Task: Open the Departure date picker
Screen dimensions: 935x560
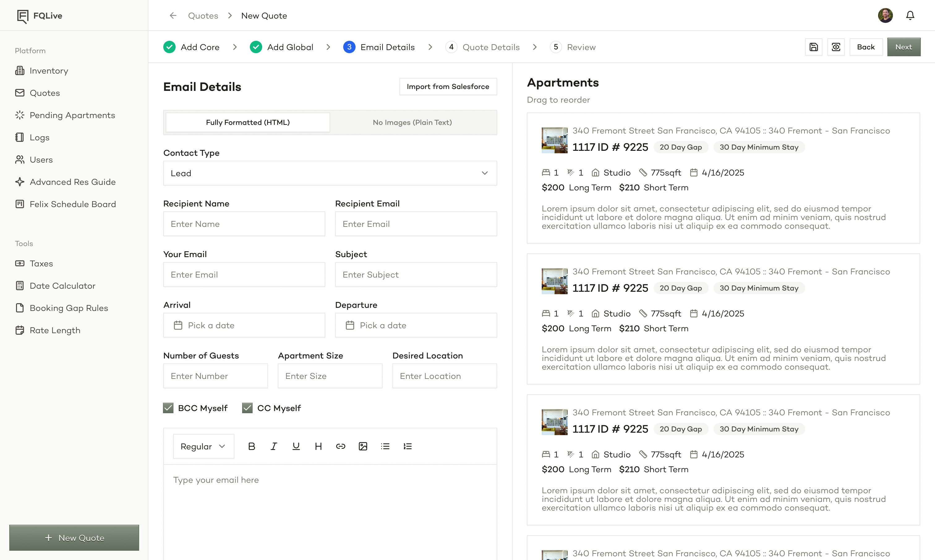Action: pos(416,325)
